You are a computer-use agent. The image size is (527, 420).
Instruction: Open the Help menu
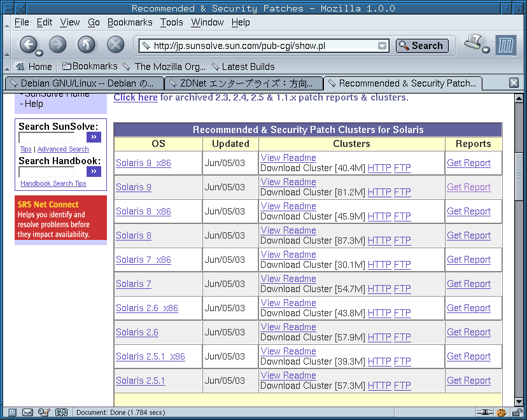click(x=241, y=22)
